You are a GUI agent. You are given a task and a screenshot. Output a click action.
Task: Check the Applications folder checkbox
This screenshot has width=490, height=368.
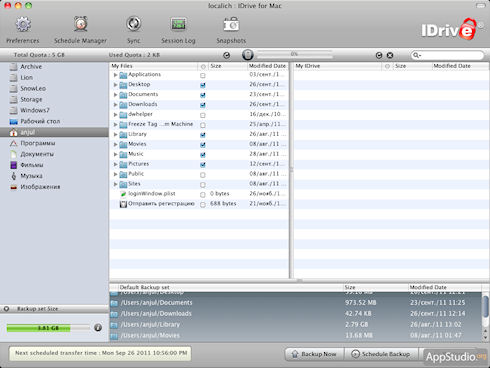pyautogui.click(x=203, y=76)
